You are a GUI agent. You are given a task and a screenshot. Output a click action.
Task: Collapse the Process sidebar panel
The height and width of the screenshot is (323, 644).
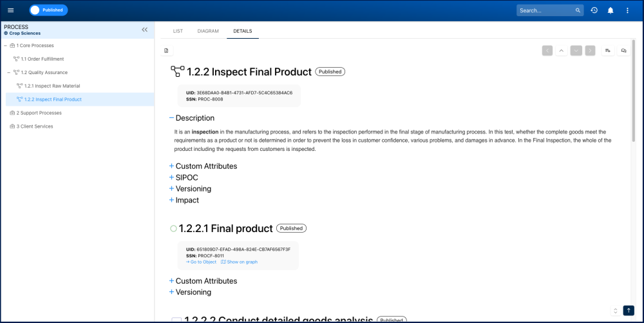pyautogui.click(x=145, y=30)
